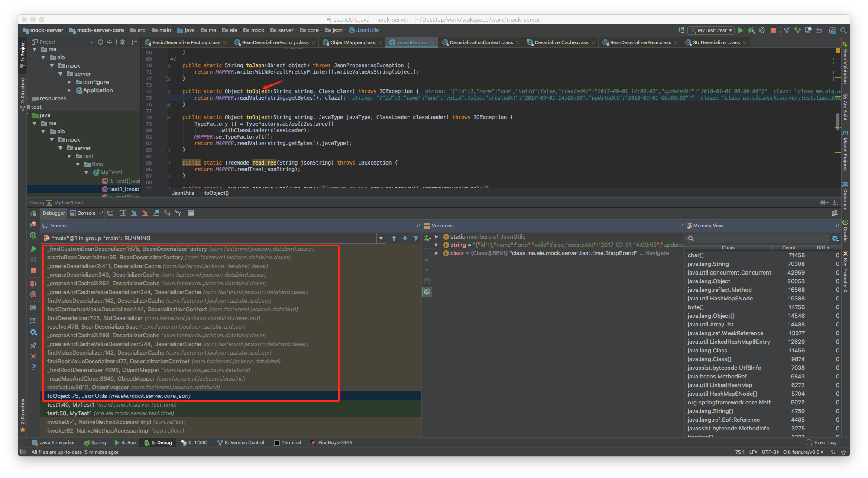Toggle the Diff column in Memory View

[821, 247]
